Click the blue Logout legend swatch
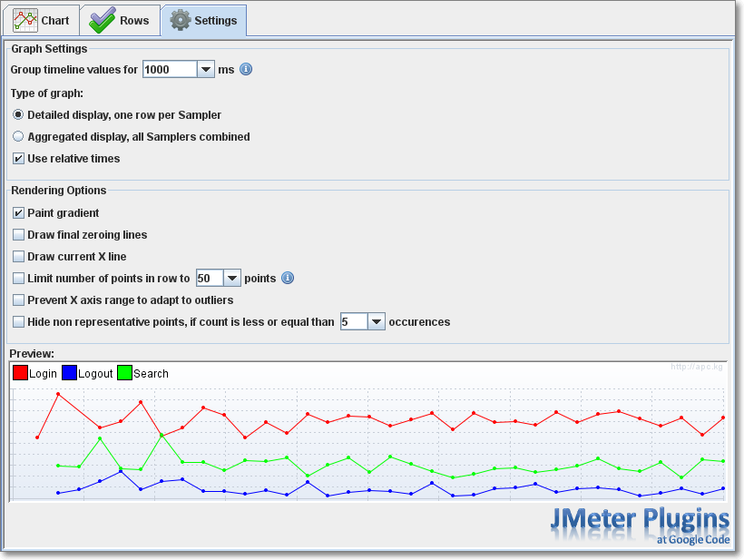 (69, 373)
